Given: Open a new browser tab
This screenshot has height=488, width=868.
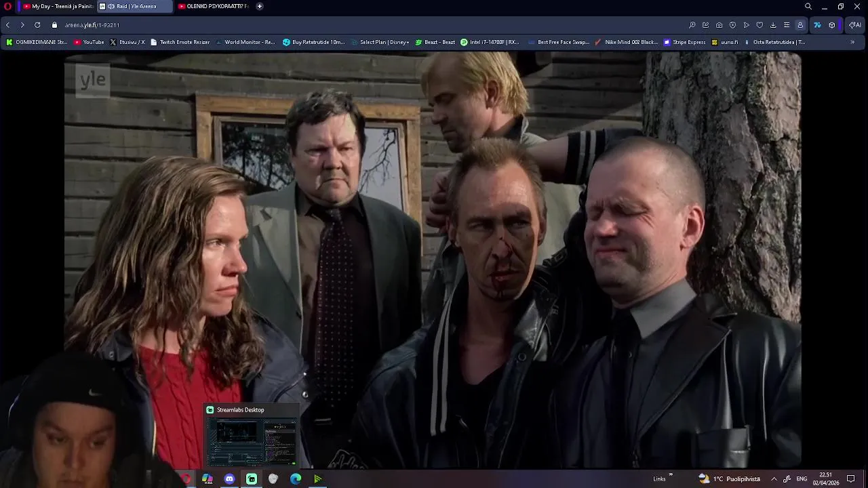Looking at the screenshot, I should click(x=259, y=6).
